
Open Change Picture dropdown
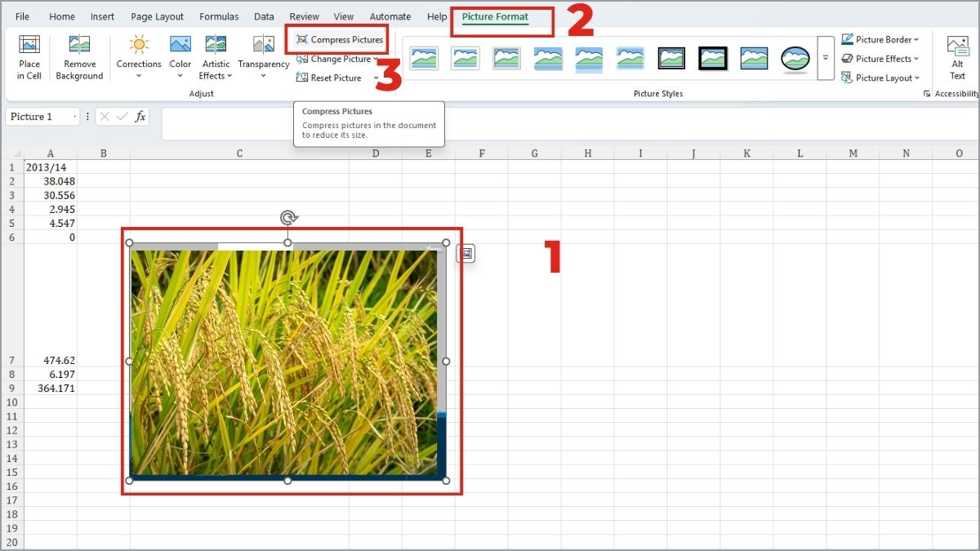coord(336,59)
